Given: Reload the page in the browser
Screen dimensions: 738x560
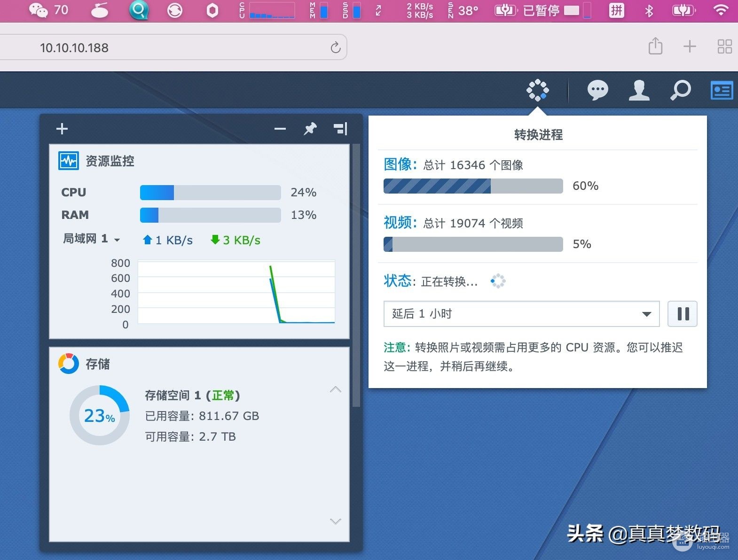Looking at the screenshot, I should pyautogui.click(x=335, y=47).
